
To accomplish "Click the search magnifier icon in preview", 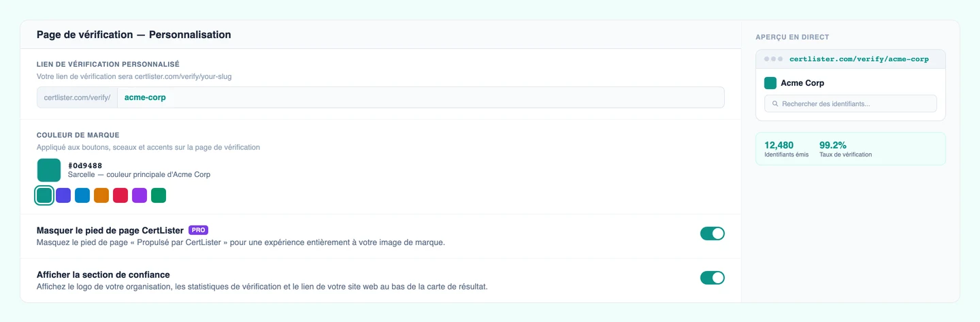I will point(775,104).
